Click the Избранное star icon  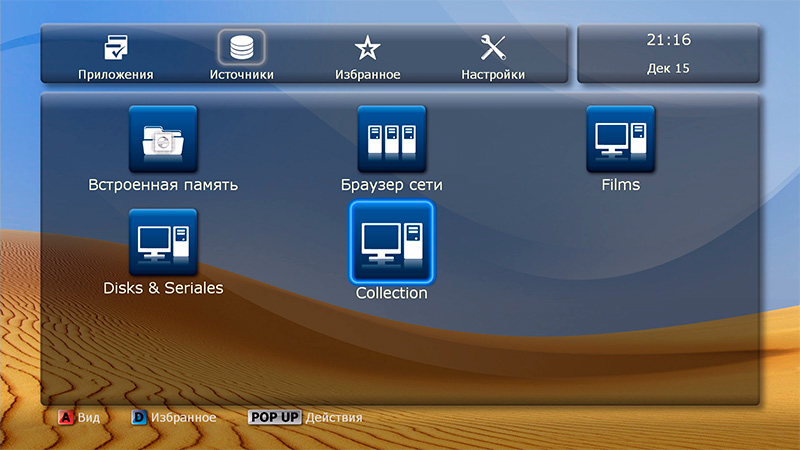(367, 48)
